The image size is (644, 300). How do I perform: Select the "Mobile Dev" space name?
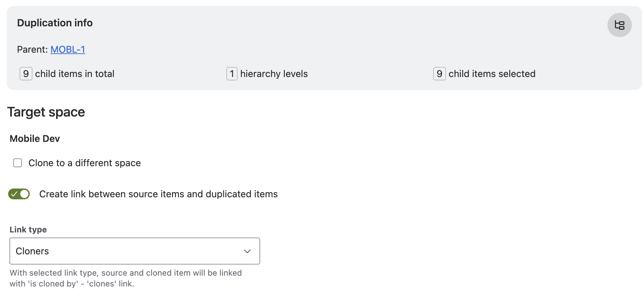click(35, 139)
